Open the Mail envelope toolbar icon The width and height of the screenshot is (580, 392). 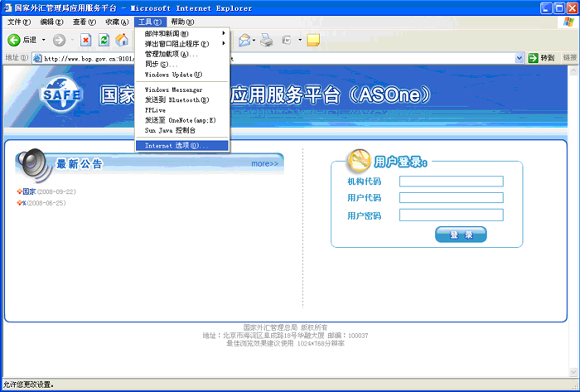click(245, 40)
